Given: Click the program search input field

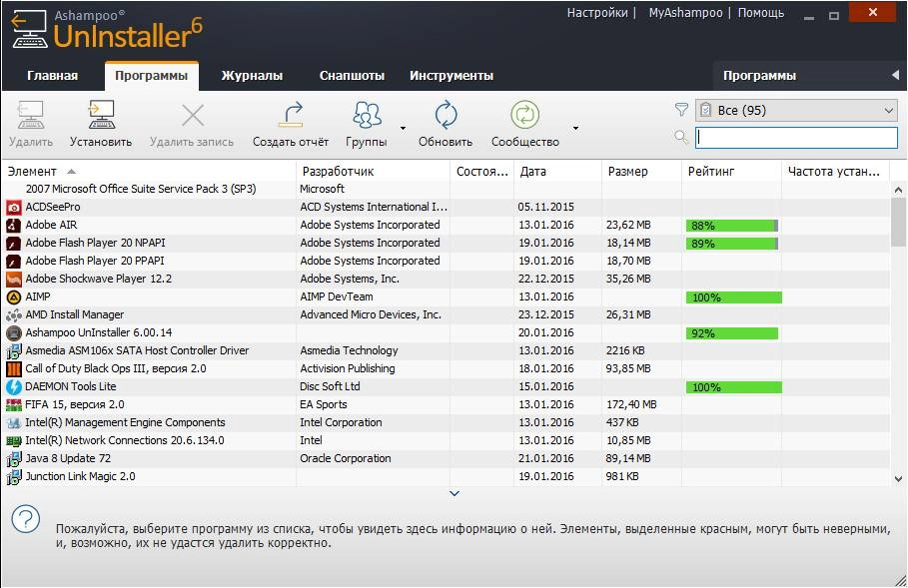Looking at the screenshot, I should coord(796,137).
